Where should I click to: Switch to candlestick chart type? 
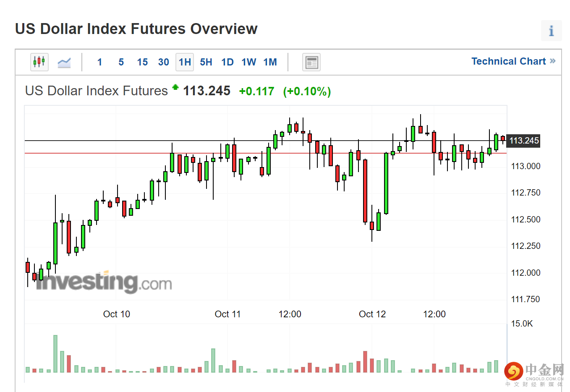click(x=39, y=62)
